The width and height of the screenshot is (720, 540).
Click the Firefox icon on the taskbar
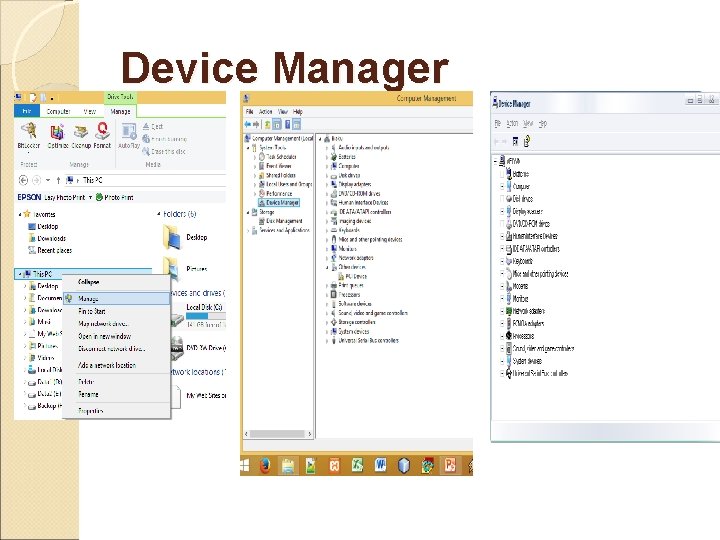click(x=265, y=465)
